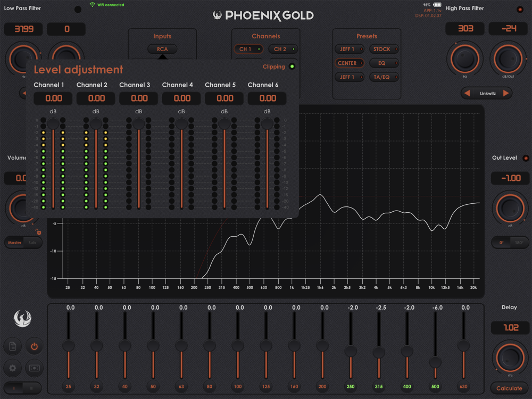Select page I on the bottom switch

click(x=14, y=388)
